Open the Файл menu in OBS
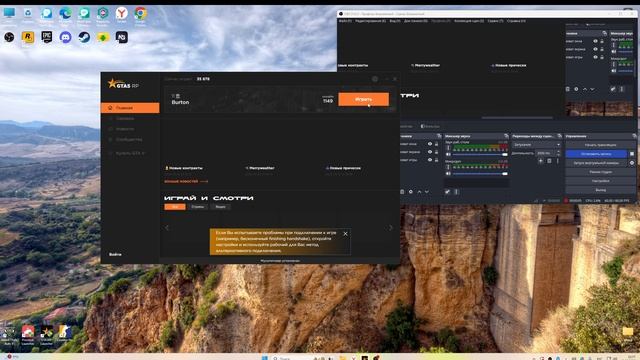Screen dimensions: 640x360 [345, 21]
